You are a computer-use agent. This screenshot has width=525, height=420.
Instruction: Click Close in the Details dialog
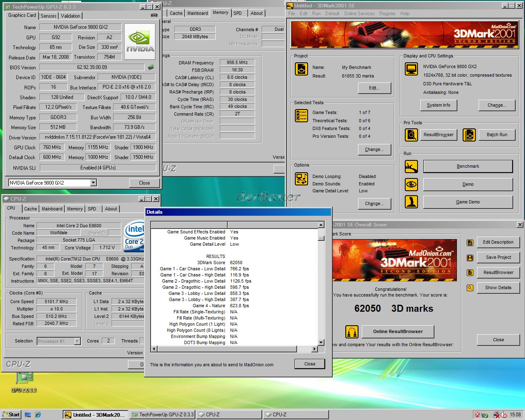tap(310, 364)
